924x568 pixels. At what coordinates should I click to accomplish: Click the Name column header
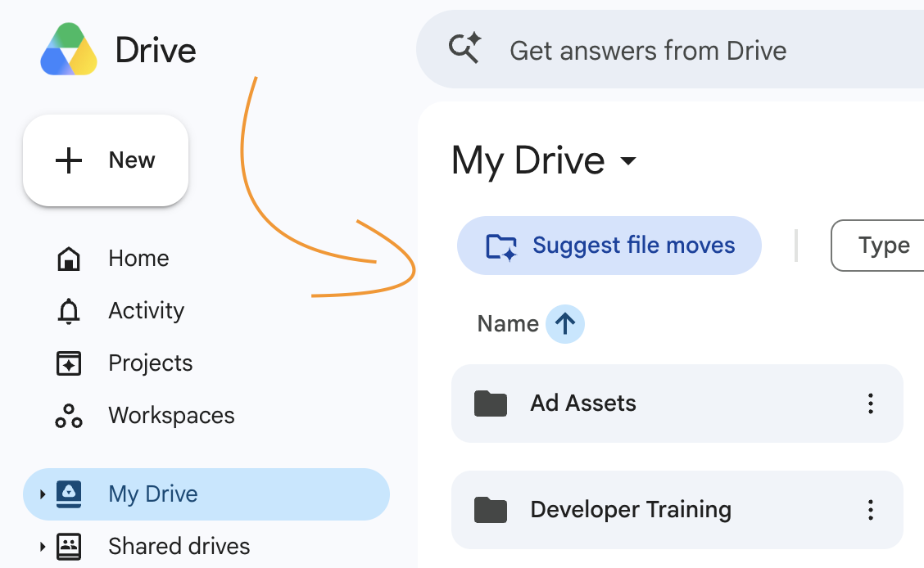tap(508, 324)
